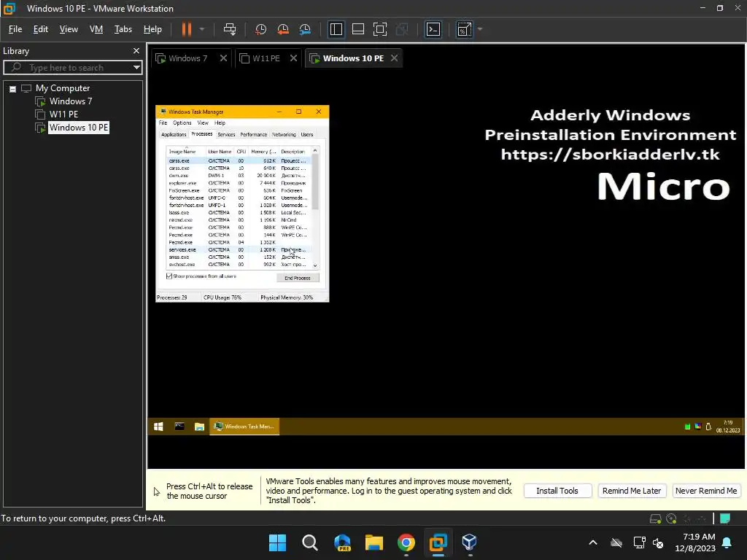Open Task Manager's File menu
Image resolution: width=747 pixels, height=560 pixels.
(163, 122)
